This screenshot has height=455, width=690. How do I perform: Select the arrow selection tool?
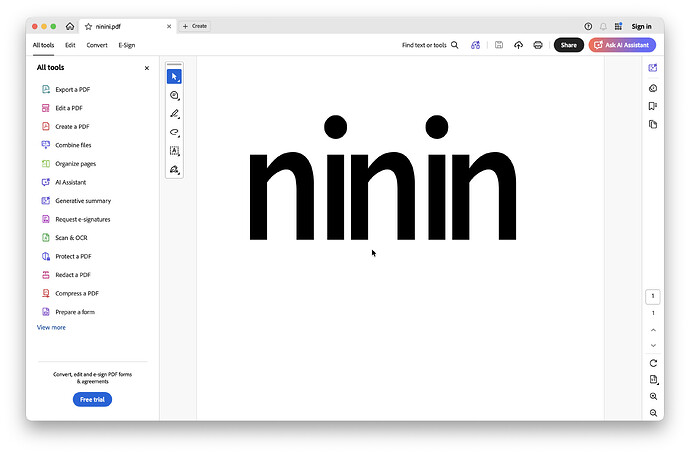pos(174,77)
